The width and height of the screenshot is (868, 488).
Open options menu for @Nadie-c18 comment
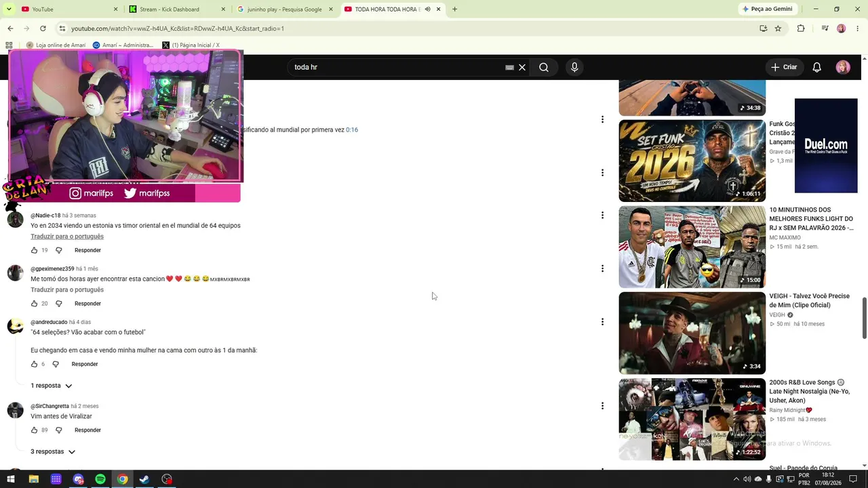click(602, 216)
